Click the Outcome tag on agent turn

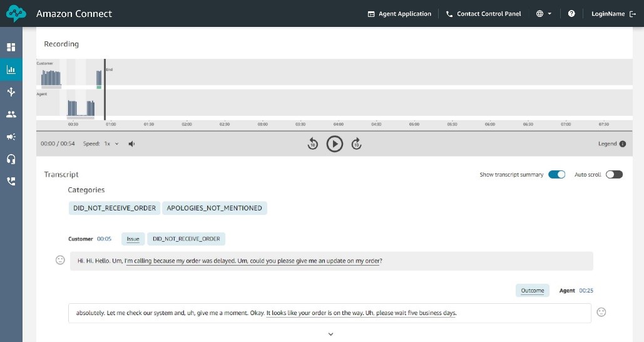coord(532,291)
